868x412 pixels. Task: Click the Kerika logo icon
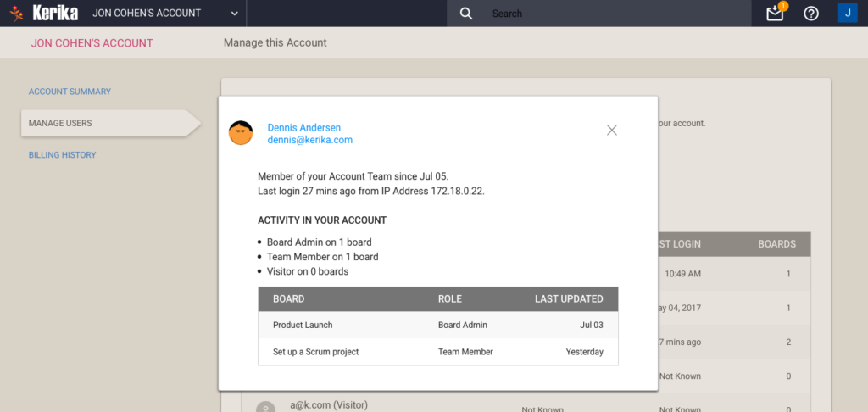tap(17, 13)
